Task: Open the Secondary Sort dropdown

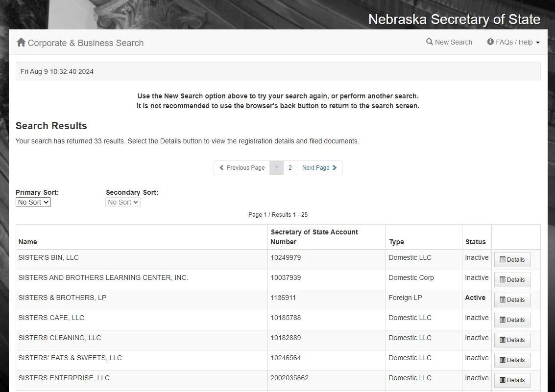Action: point(122,202)
